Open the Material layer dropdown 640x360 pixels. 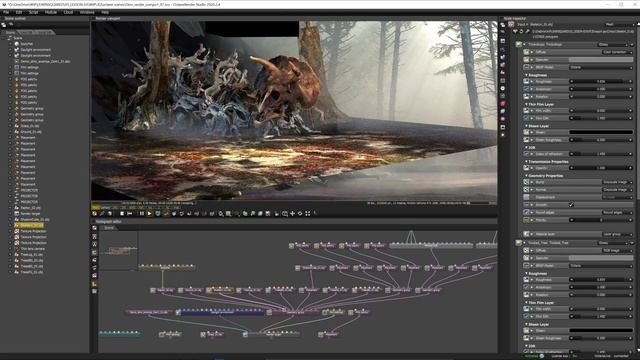tap(618, 234)
